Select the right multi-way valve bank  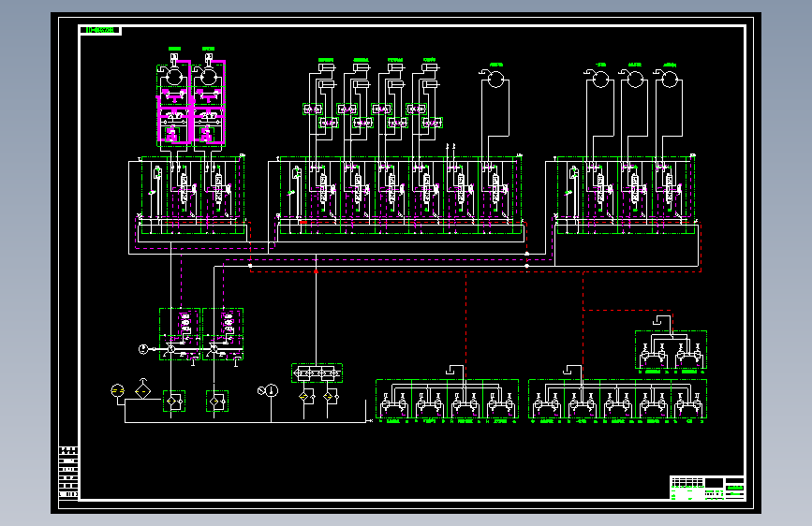[x=625, y=196]
